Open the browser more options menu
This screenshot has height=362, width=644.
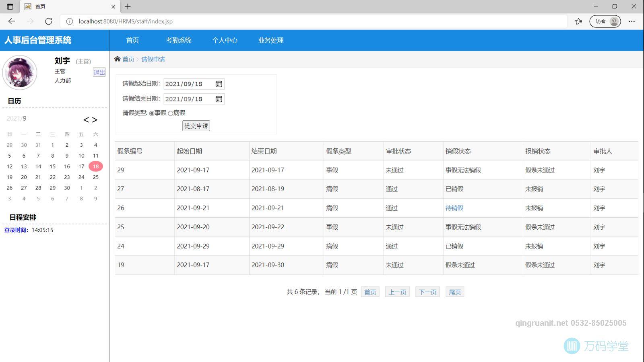tap(632, 21)
